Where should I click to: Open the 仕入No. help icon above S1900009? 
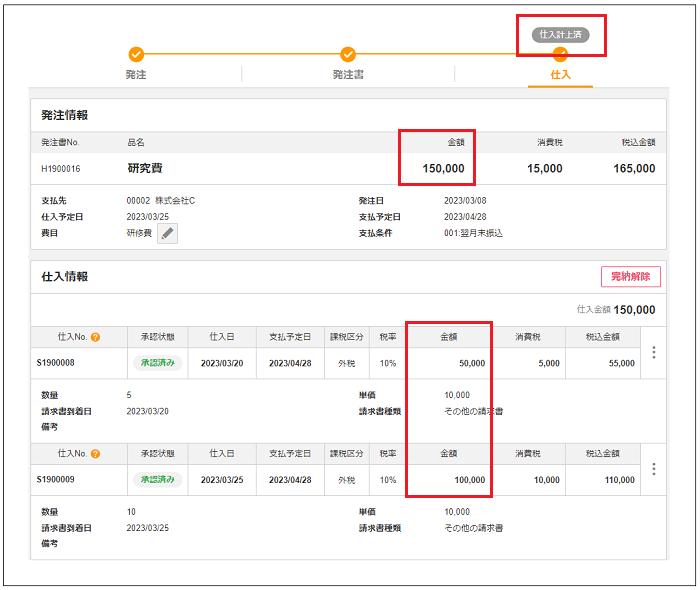click(96, 454)
